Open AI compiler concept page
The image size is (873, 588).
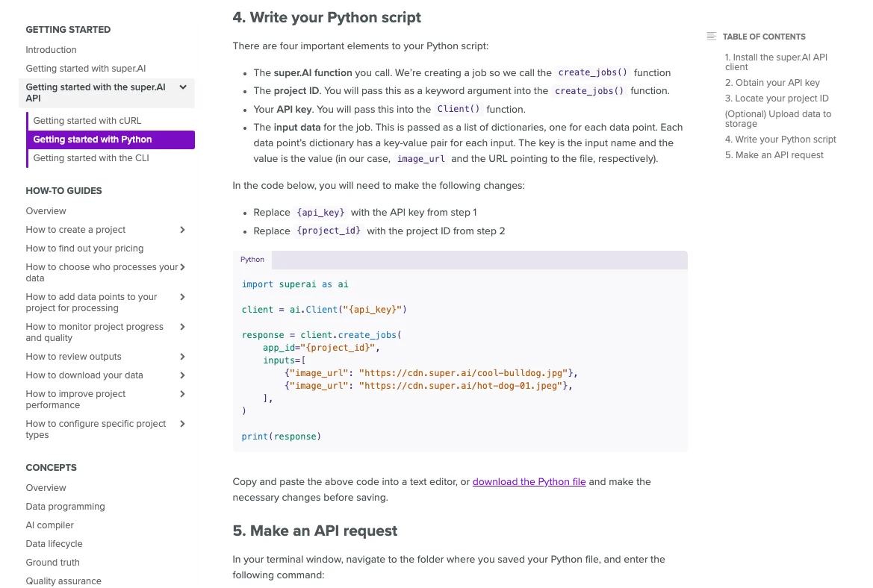pyautogui.click(x=49, y=525)
